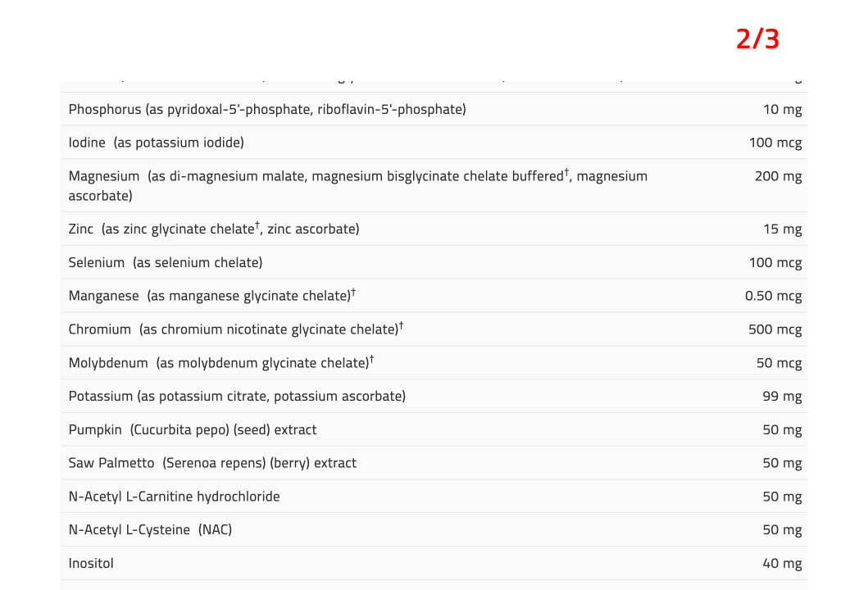This screenshot has height=590, width=868.
Task: Click the Iodine (as potassium iodide) text
Action: [x=156, y=143]
